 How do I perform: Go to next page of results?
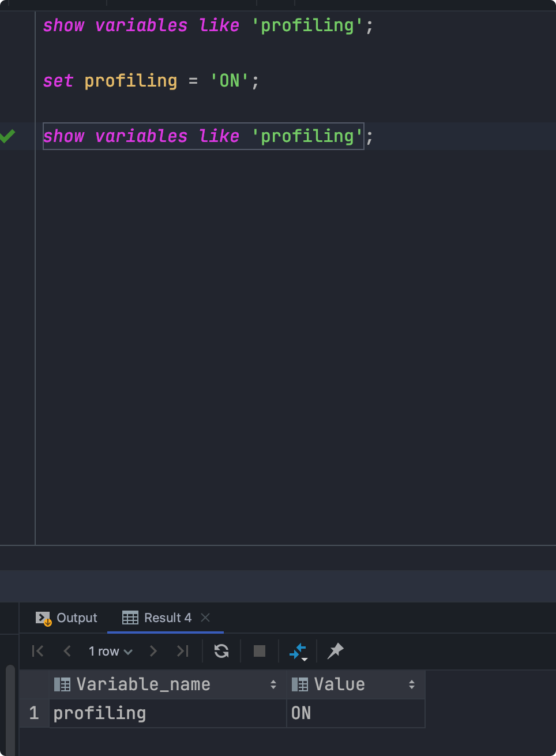(x=153, y=651)
